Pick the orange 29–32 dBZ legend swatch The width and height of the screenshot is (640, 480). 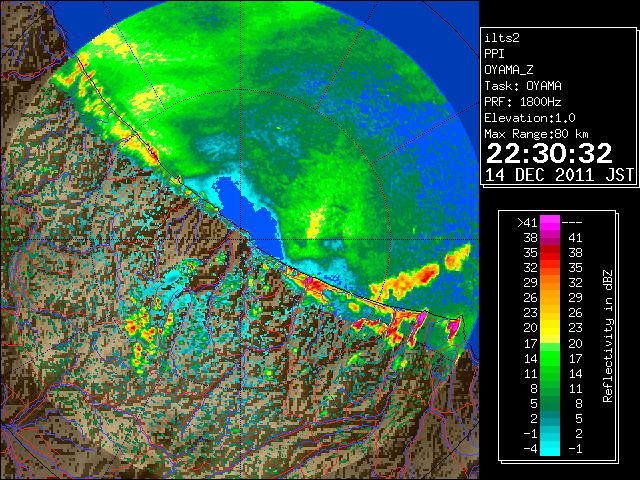550,283
